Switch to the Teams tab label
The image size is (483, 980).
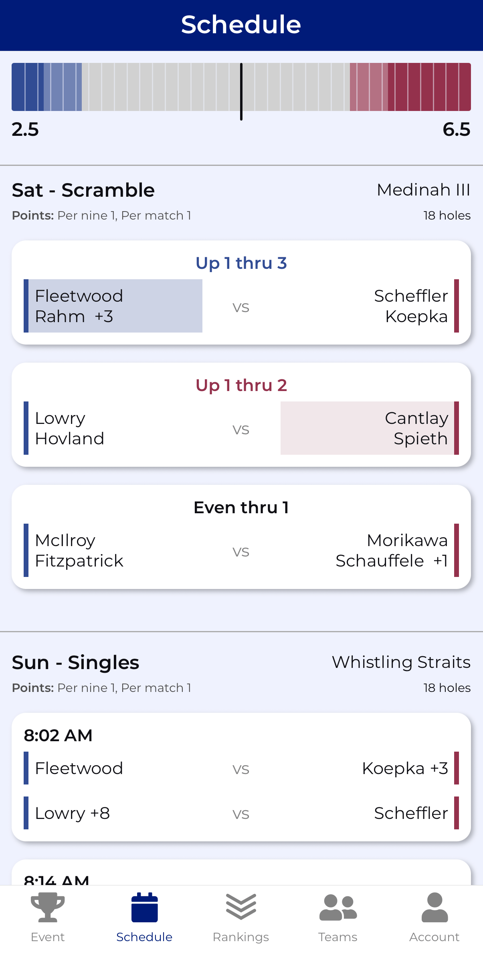click(x=338, y=937)
